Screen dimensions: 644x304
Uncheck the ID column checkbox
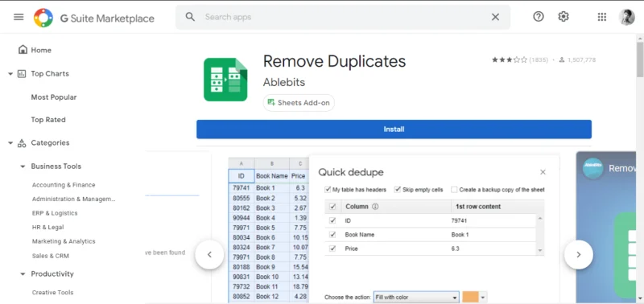point(332,220)
